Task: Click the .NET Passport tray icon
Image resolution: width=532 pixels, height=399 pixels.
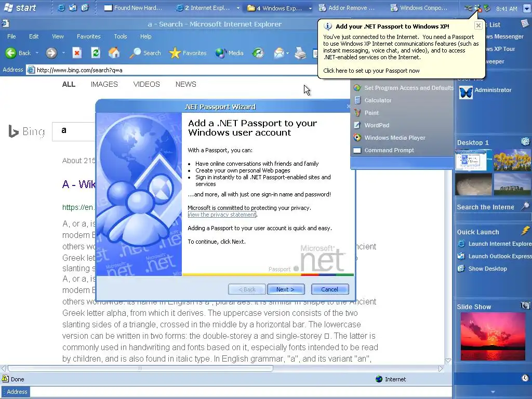Action: pos(478,8)
